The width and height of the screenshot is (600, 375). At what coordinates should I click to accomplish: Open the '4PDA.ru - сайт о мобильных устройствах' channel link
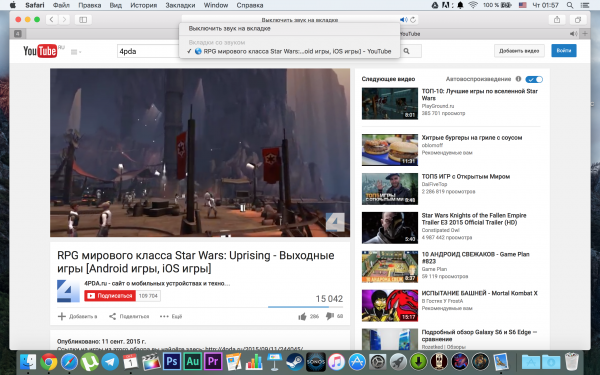click(157, 284)
